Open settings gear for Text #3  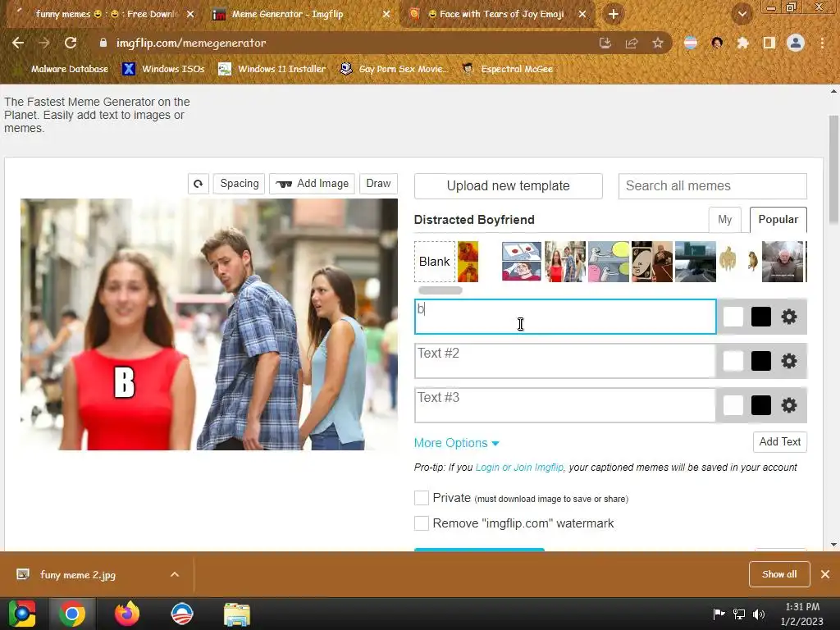(x=788, y=405)
